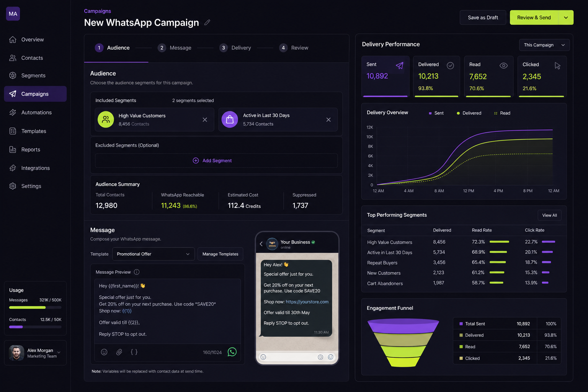This screenshot has width=588, height=392.
Task: Switch to the Delivery step
Action: 235,48
